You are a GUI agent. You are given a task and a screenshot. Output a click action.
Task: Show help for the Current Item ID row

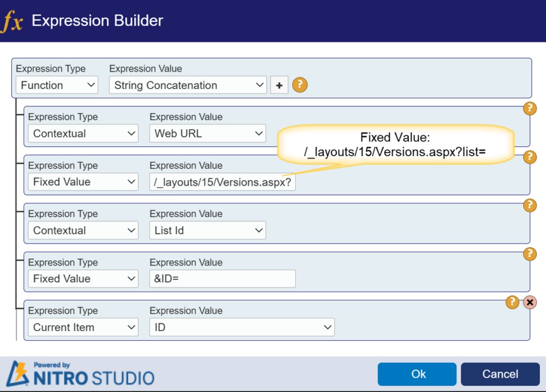[512, 302]
